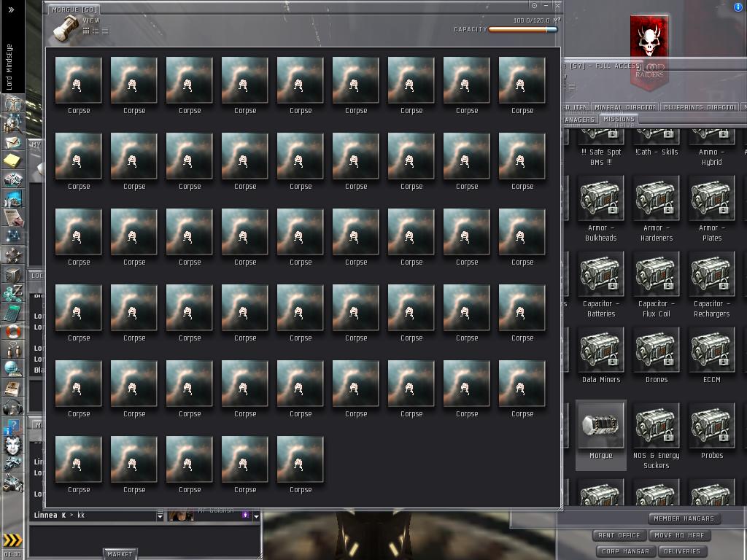This screenshot has width=747, height=560.
Task: Open the in-game Browser globe icon
Action: pyautogui.click(x=13, y=368)
